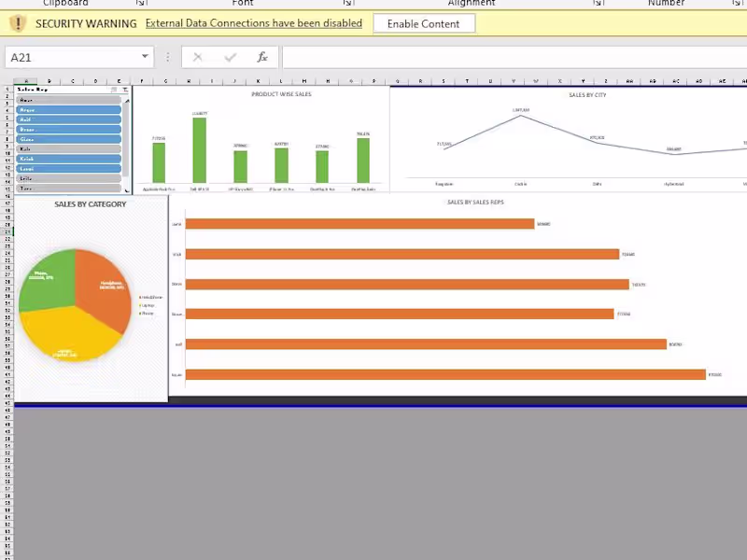Click the Headphone legend entry

pyautogui.click(x=150, y=297)
